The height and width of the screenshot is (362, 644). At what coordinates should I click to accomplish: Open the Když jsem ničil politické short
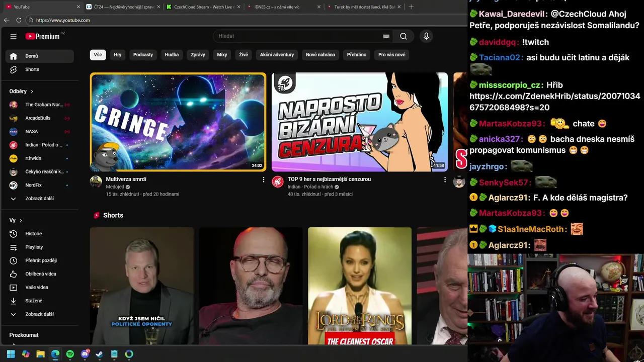tap(142, 286)
